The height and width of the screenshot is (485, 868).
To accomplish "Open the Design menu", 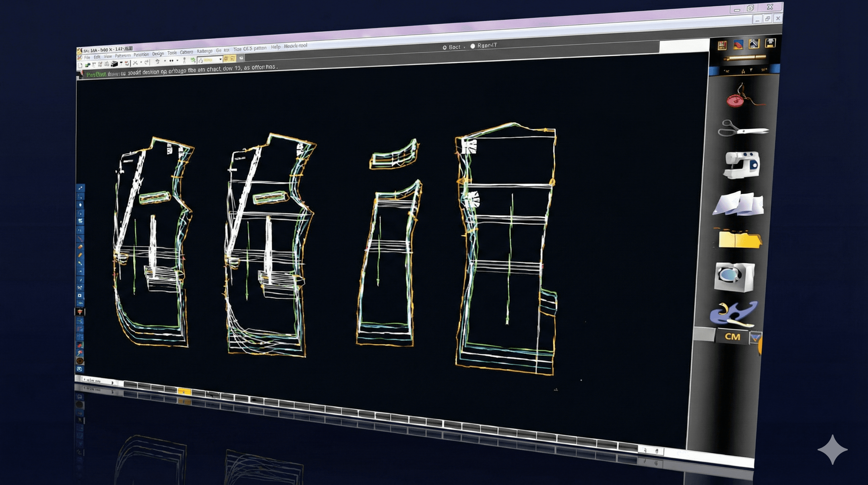I will pos(158,54).
